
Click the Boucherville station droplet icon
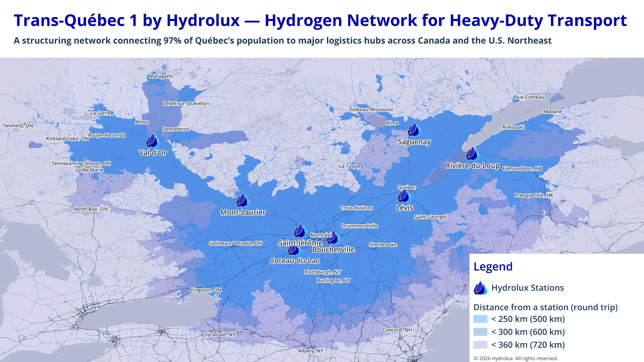point(333,237)
